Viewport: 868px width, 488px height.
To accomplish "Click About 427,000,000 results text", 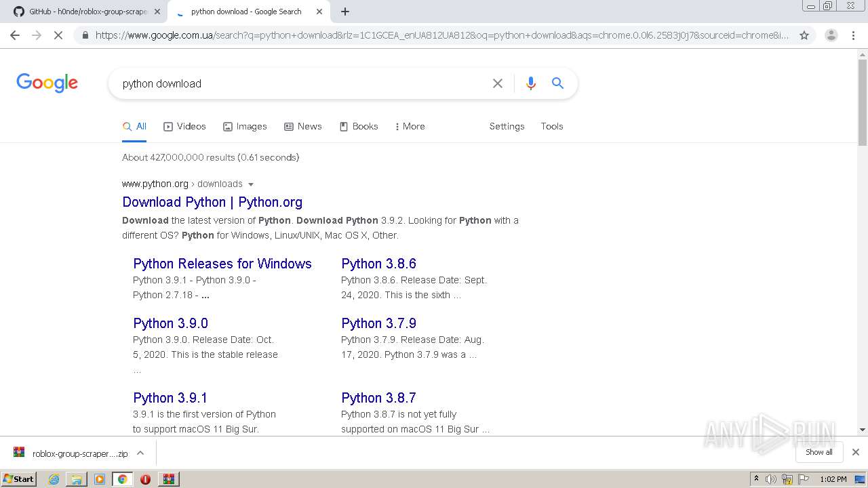I will click(210, 157).
